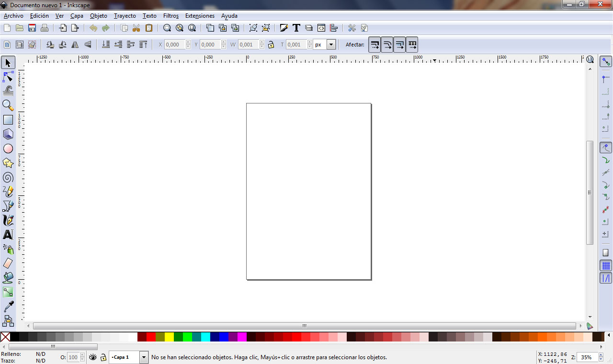The width and height of the screenshot is (613, 364).
Task: Click the no-color X swatch
Action: (x=5, y=337)
